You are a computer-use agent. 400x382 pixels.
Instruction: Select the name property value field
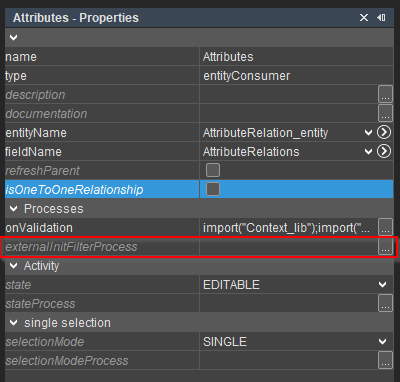[x=296, y=57]
